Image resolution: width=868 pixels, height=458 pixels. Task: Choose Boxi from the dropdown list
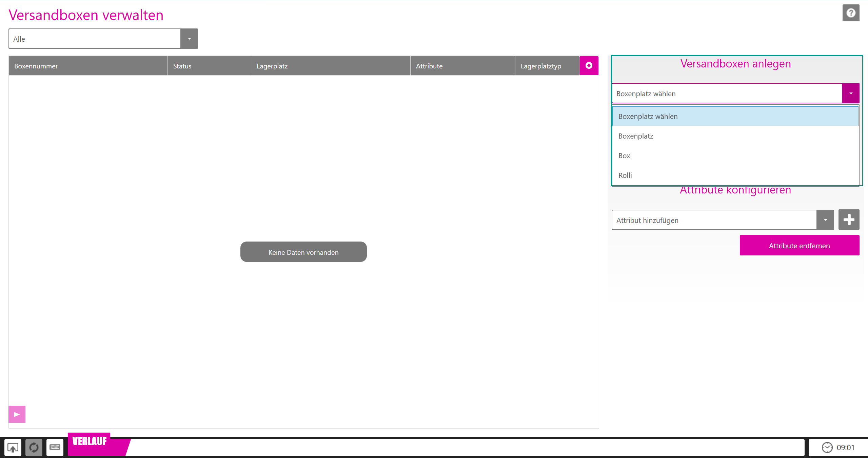[x=625, y=156]
